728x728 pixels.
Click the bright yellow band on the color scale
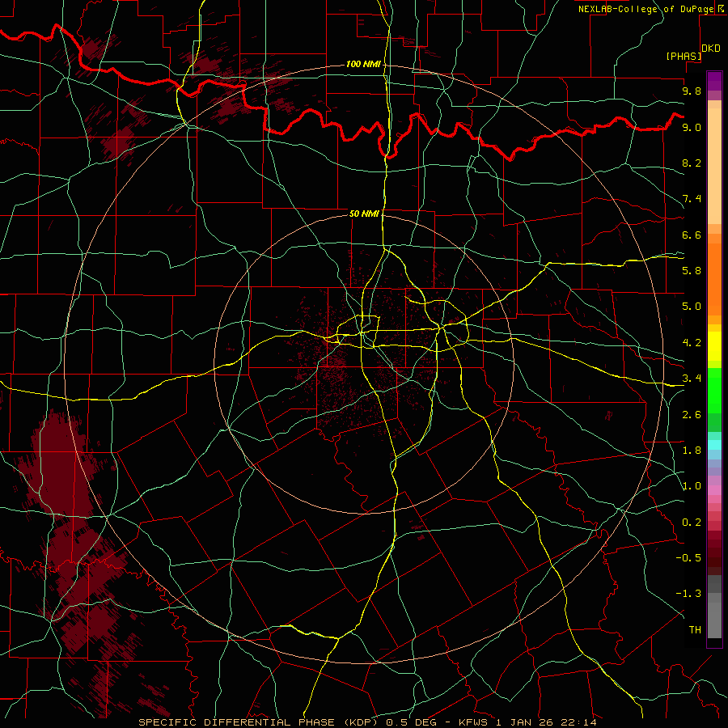[x=714, y=346]
